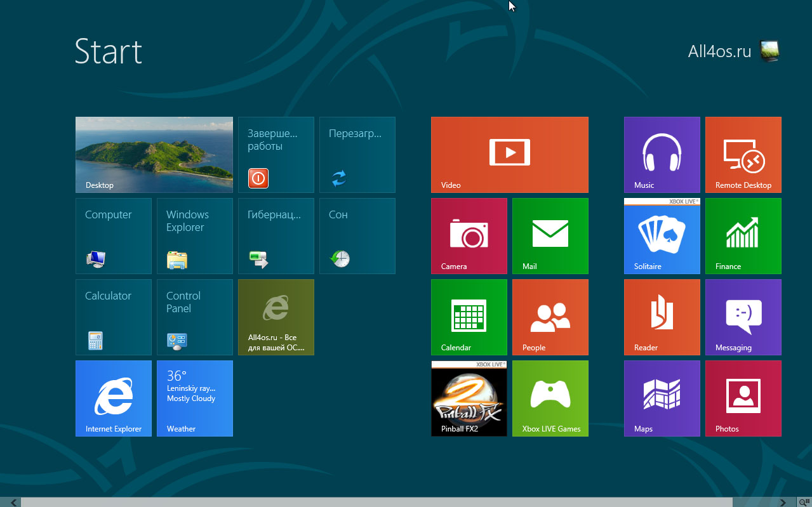Open the Music tile

coord(662,155)
